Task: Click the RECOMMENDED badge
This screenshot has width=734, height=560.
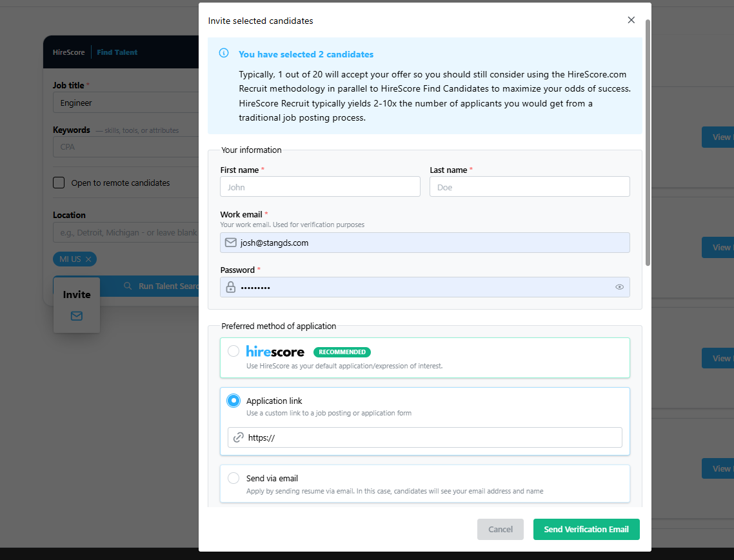Action: (342, 352)
